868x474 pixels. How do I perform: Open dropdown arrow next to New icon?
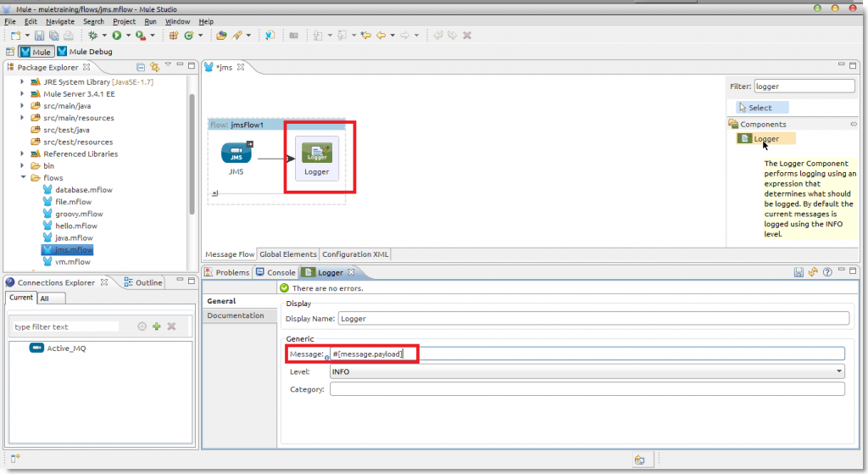pos(27,36)
